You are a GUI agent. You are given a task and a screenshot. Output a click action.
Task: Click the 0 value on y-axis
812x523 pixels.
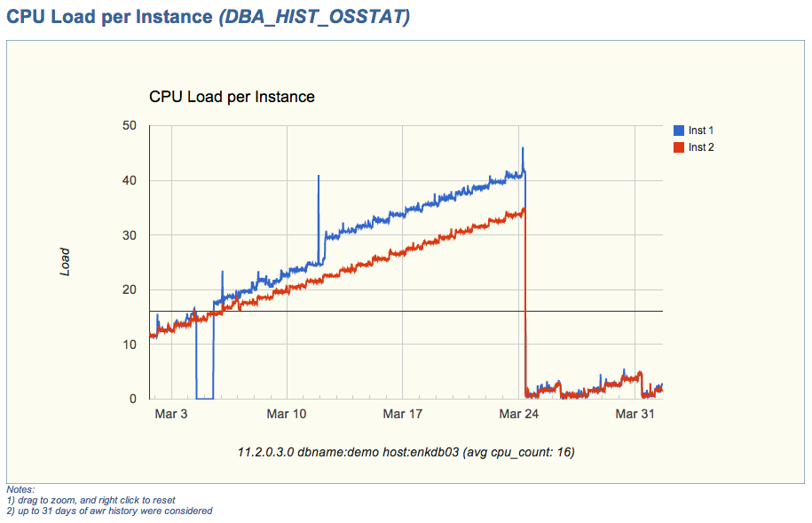[x=133, y=399]
